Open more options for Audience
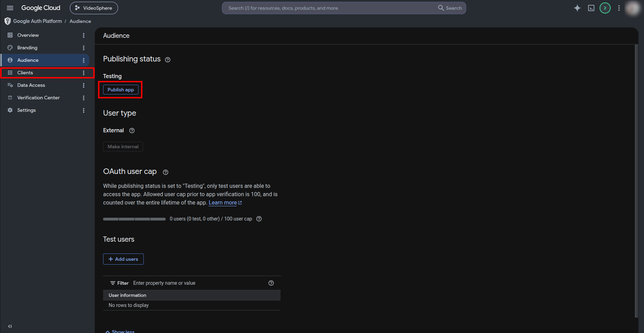Image resolution: width=644 pixels, height=333 pixels. (x=84, y=60)
